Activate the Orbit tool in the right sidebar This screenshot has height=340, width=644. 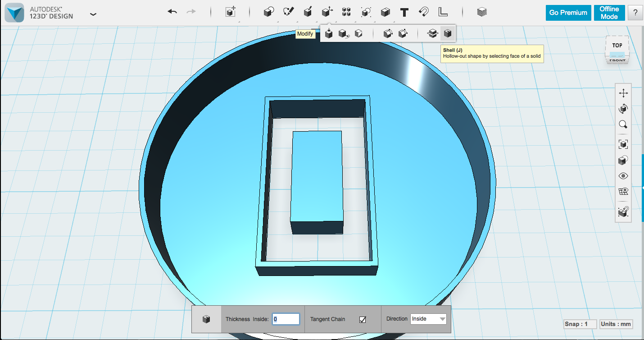pyautogui.click(x=623, y=108)
